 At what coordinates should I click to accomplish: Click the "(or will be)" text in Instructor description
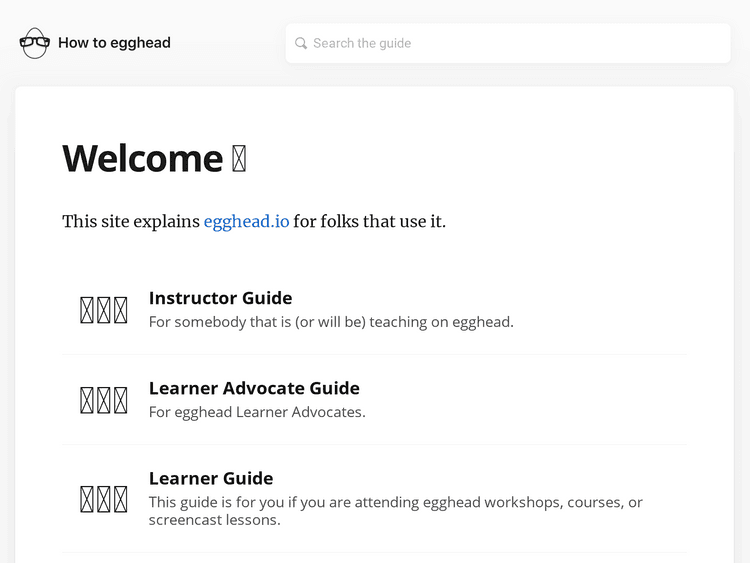[x=331, y=322]
